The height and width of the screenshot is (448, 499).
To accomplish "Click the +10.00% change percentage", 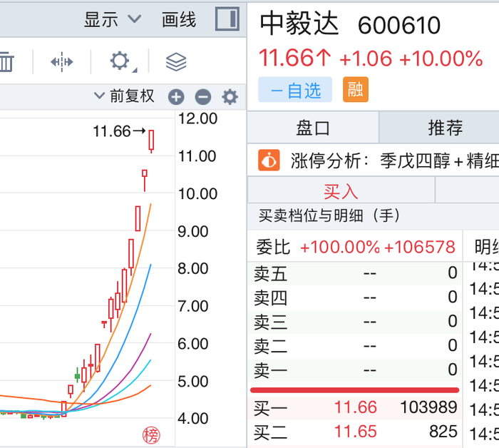I will (441, 59).
